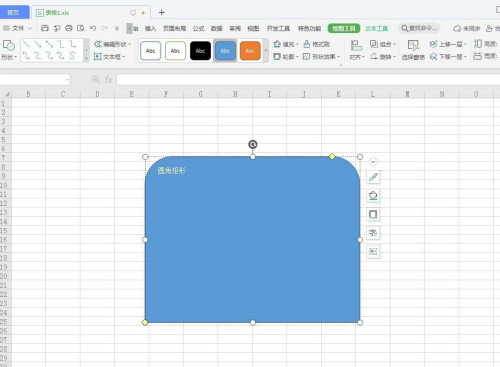Expand the shape style gallery arrow
Image resolution: width=500 pixels, height=367 pixels.
[x=266, y=51]
